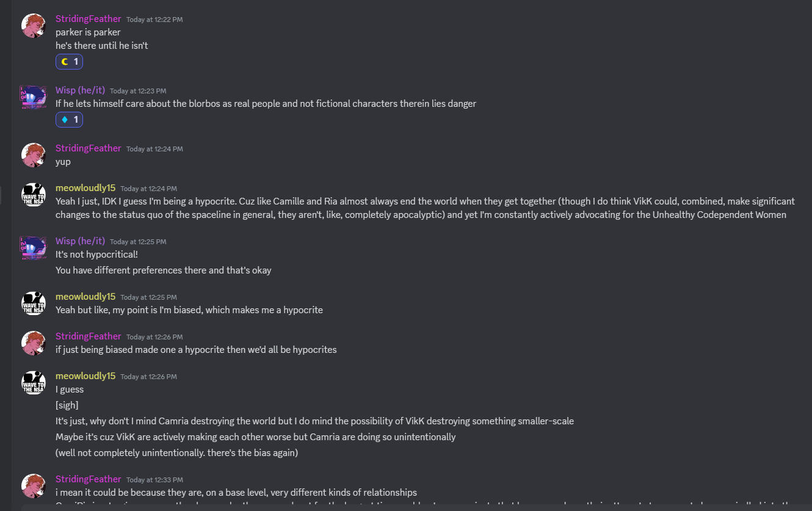Open the StridingFeather username at 12:22 PM
The image size is (812, 511).
coord(89,19)
